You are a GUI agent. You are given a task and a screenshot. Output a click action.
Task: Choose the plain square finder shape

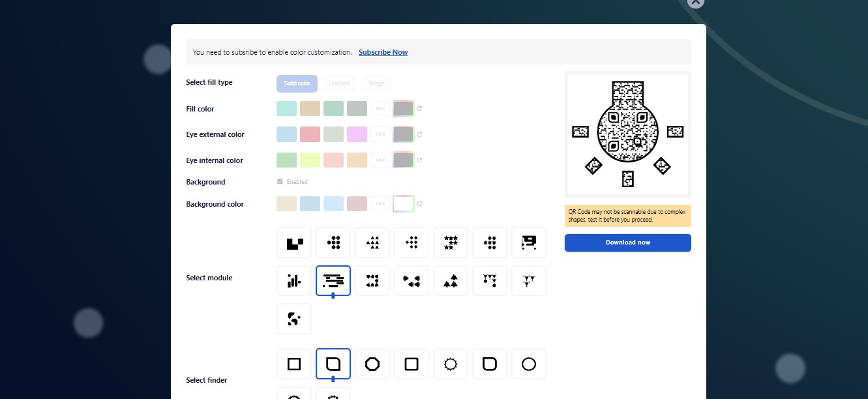click(294, 364)
